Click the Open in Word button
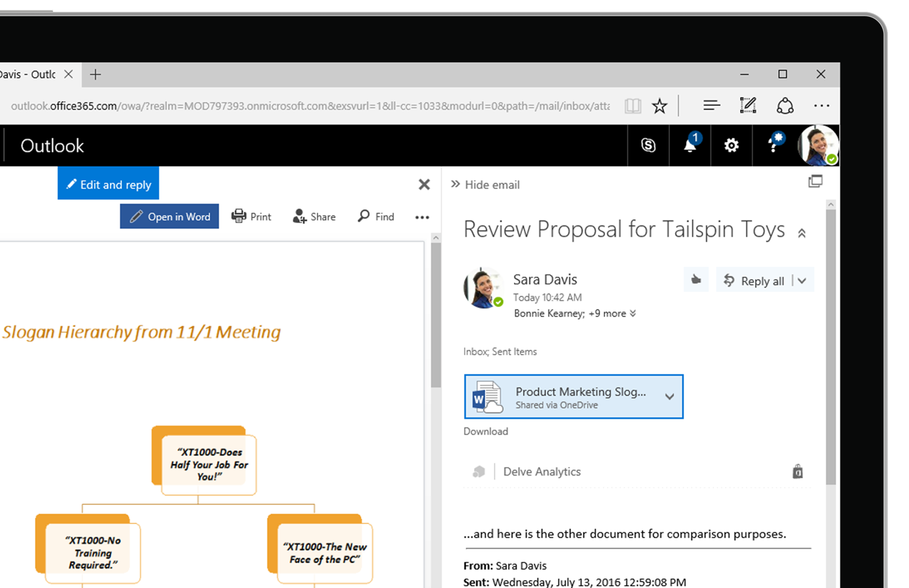Image resolution: width=909 pixels, height=588 pixels. point(169,216)
